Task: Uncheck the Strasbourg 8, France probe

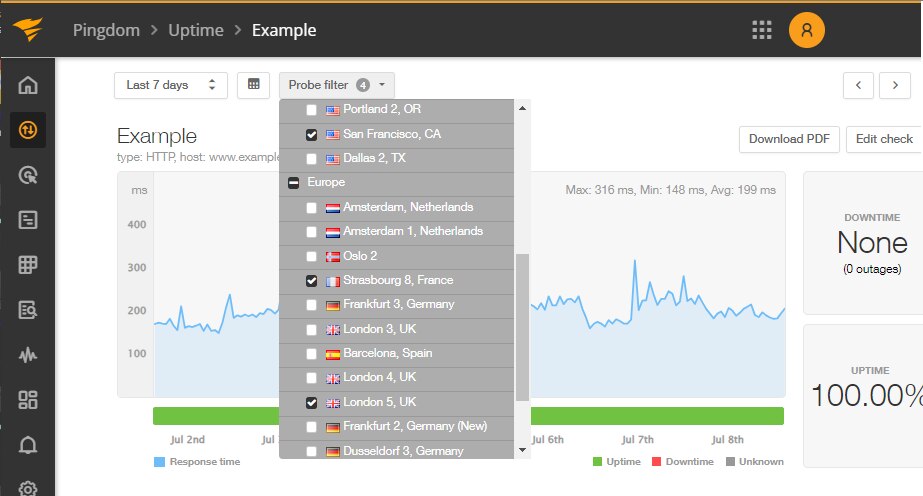Action: (x=311, y=281)
